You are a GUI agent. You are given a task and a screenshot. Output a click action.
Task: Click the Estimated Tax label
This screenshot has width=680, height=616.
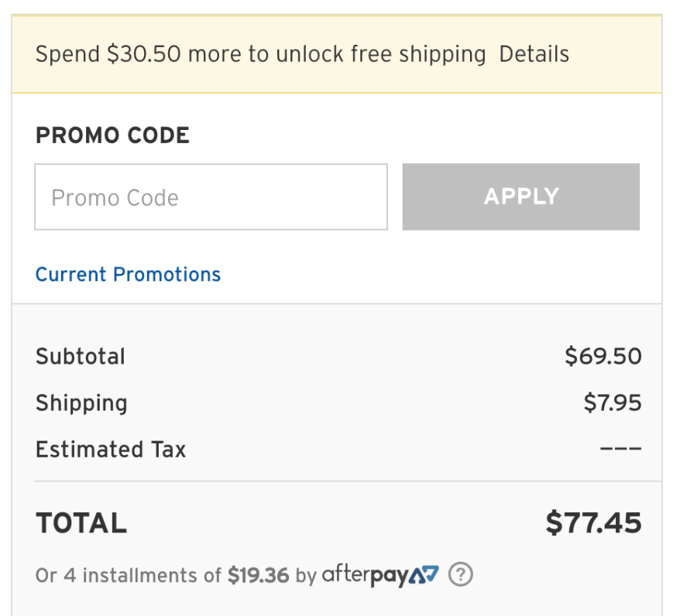pos(111,450)
